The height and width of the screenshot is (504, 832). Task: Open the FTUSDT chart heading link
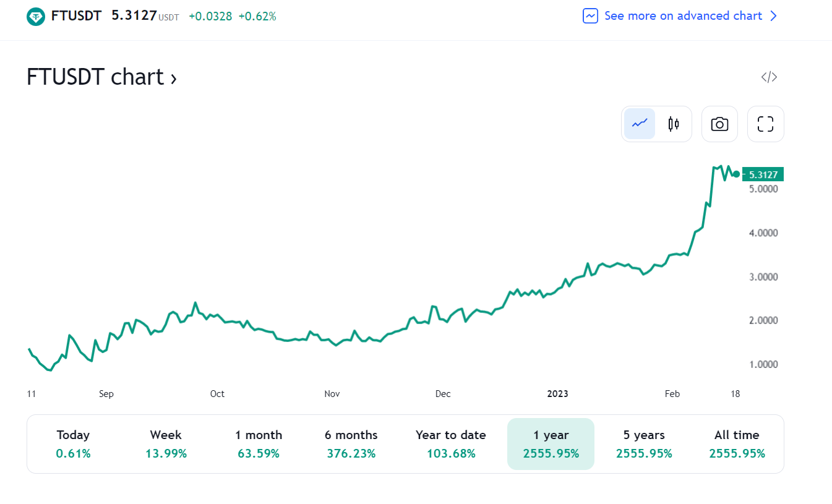tap(101, 77)
